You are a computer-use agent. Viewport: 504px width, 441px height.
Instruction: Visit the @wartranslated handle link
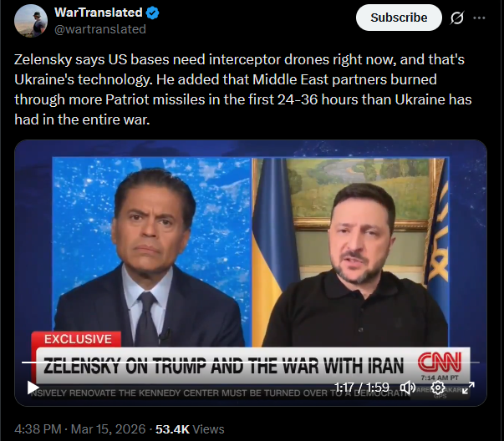pyautogui.click(x=100, y=29)
